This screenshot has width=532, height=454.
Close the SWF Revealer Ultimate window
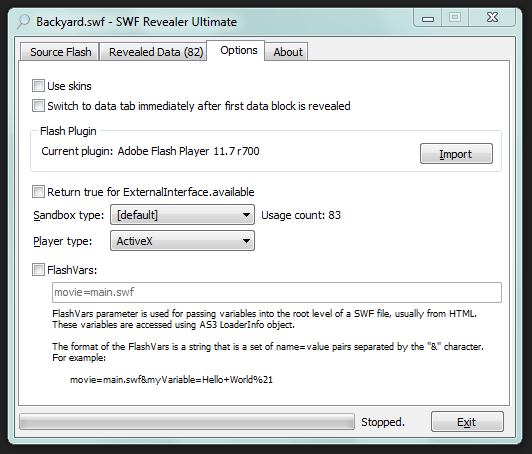[492, 18]
